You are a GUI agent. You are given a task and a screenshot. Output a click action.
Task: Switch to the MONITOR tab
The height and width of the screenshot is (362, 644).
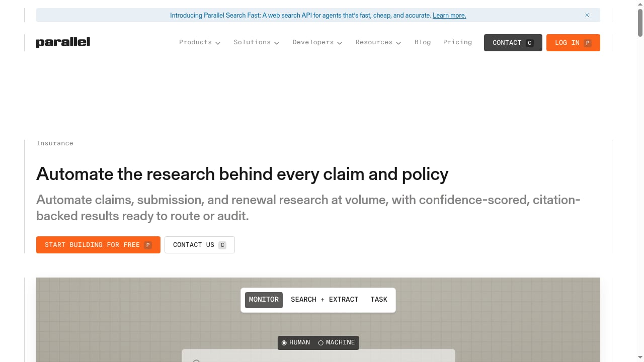coord(264,300)
